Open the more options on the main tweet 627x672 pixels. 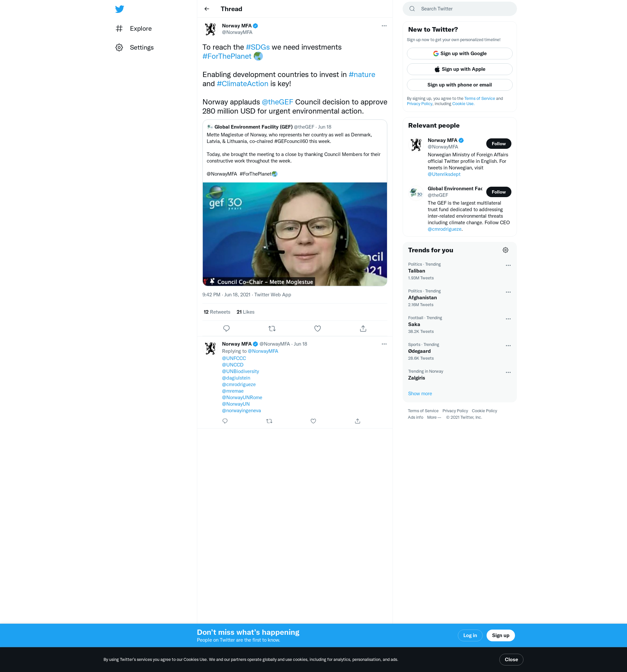coord(384,26)
